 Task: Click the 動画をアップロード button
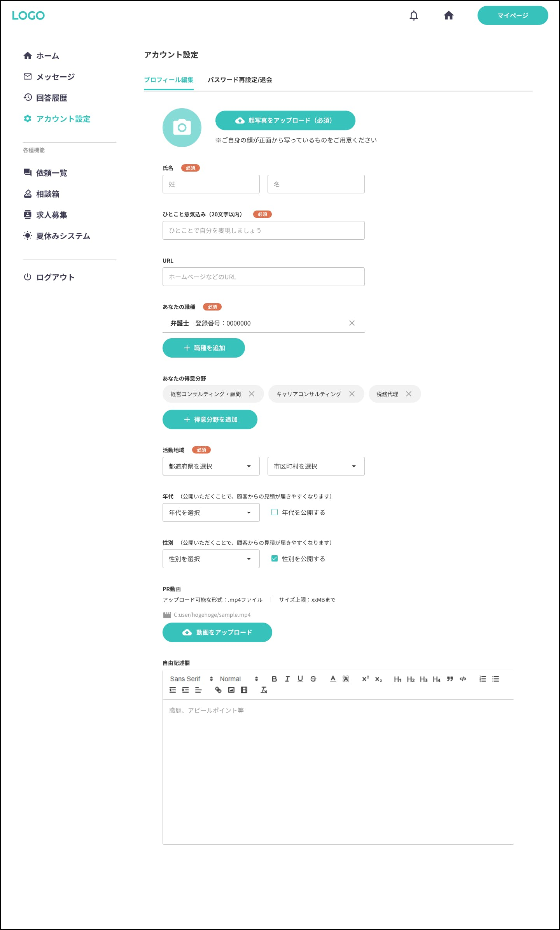[217, 632]
